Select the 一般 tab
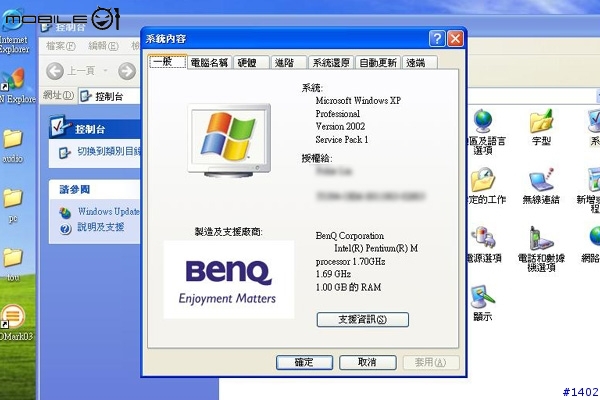This screenshot has width=600, height=400. (167, 61)
